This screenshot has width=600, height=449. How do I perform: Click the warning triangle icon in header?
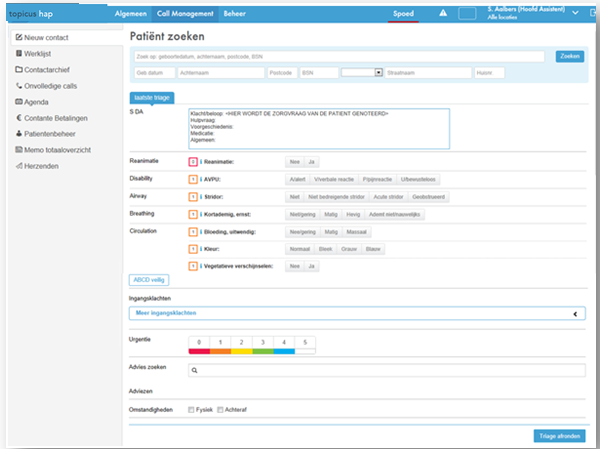coord(444,13)
